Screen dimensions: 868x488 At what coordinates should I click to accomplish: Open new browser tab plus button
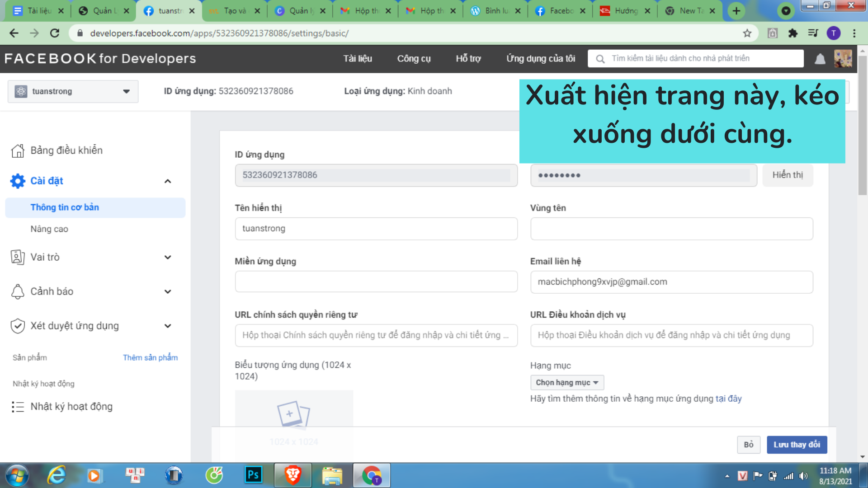click(736, 11)
